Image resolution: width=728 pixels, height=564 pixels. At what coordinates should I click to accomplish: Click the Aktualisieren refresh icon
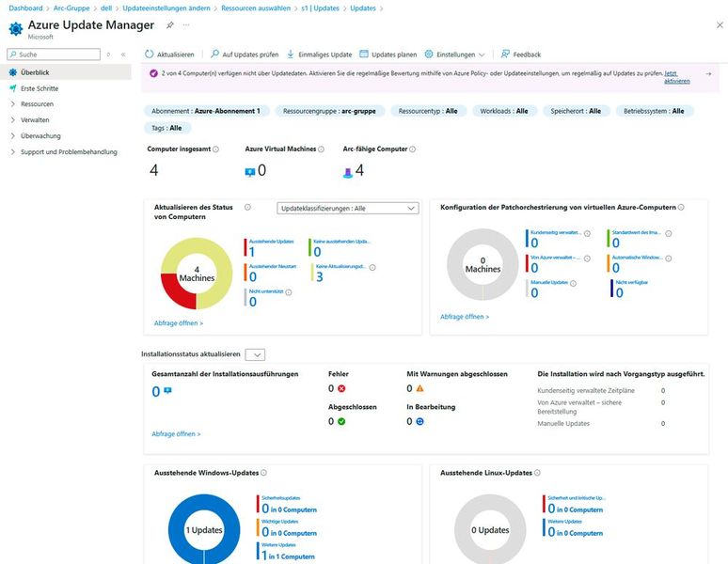click(x=149, y=54)
